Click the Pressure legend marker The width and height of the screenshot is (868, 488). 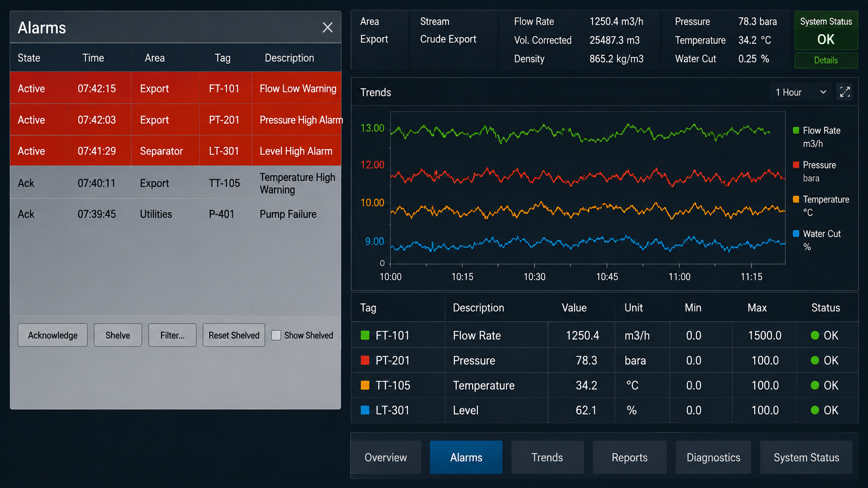796,165
